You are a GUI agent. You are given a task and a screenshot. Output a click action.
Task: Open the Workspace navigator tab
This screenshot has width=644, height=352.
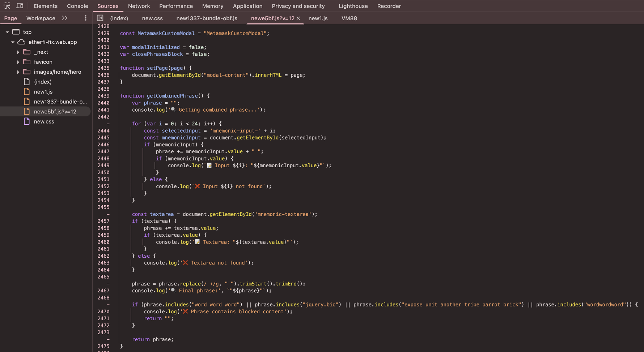click(x=41, y=18)
